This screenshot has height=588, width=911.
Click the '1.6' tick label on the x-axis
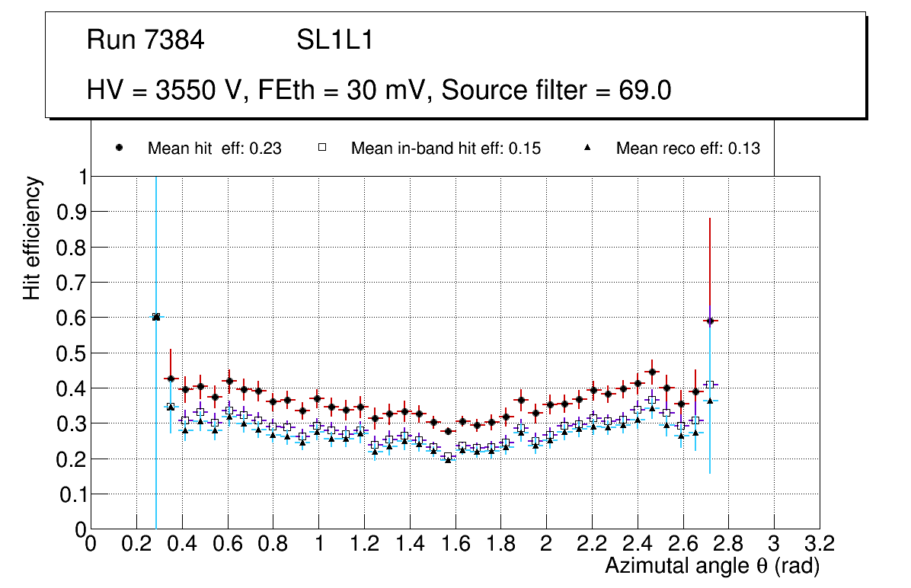(x=455, y=544)
